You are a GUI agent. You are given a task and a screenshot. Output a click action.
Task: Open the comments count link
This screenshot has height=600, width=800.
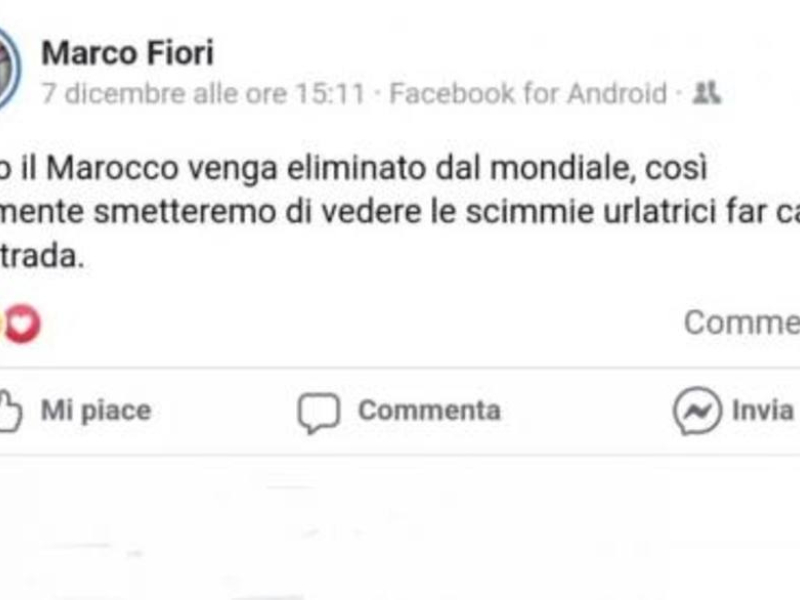[742, 322]
